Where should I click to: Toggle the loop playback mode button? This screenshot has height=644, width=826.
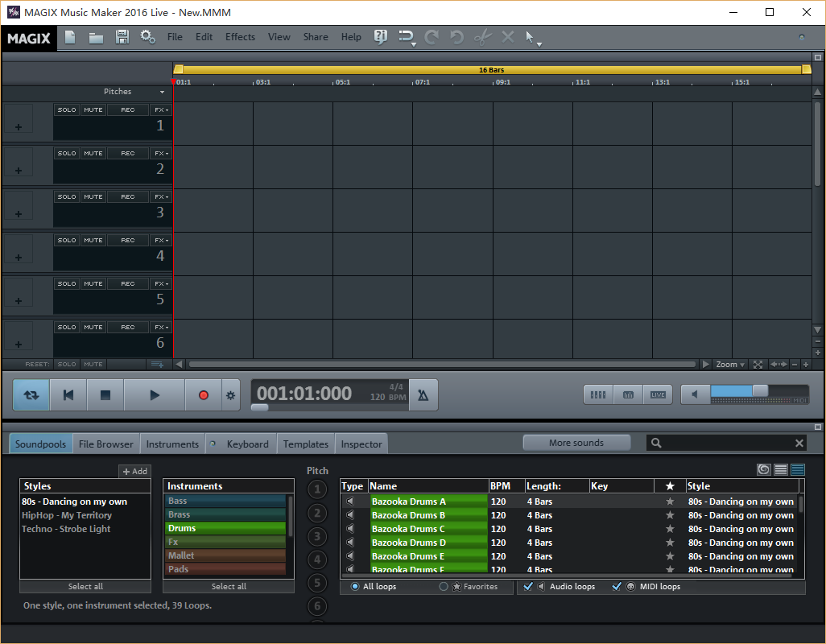click(31, 395)
